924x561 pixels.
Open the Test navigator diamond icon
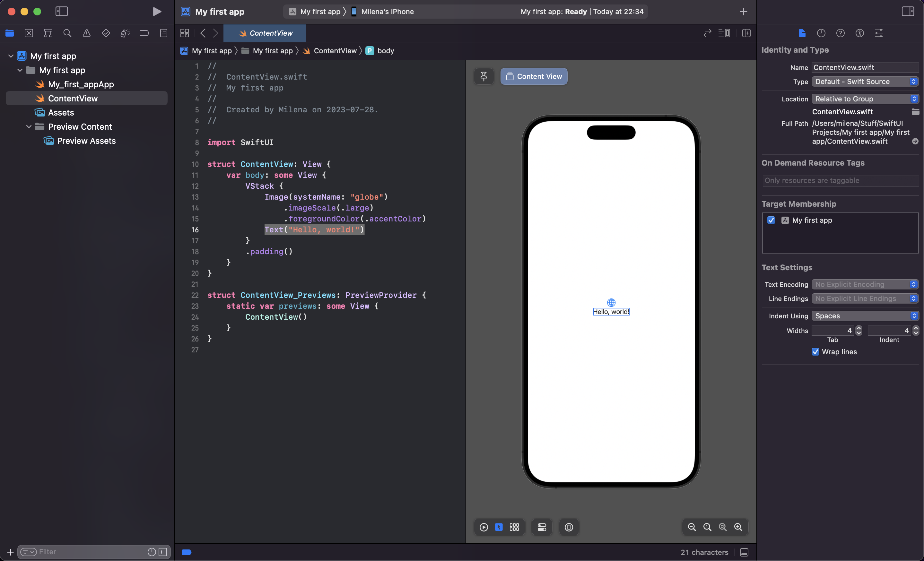pos(106,33)
